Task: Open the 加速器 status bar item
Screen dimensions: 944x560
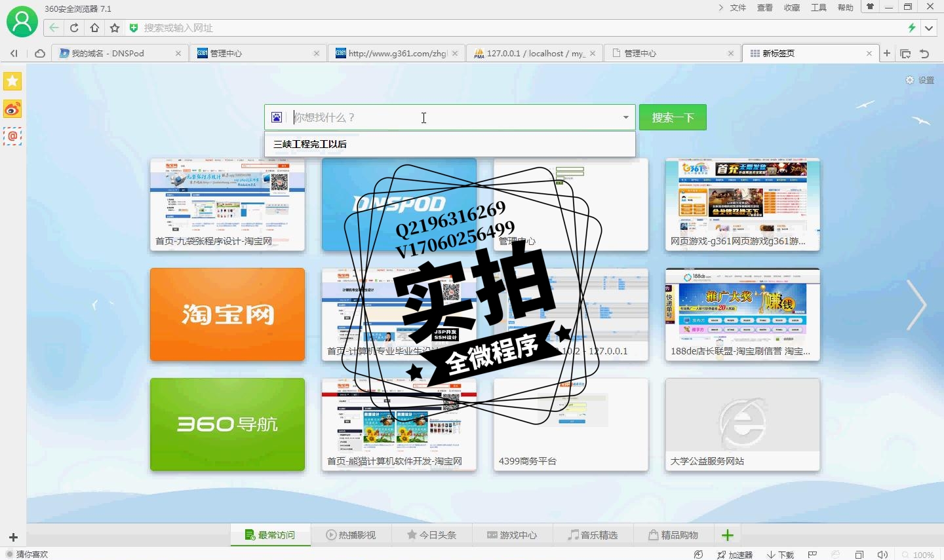Action: coord(735,555)
